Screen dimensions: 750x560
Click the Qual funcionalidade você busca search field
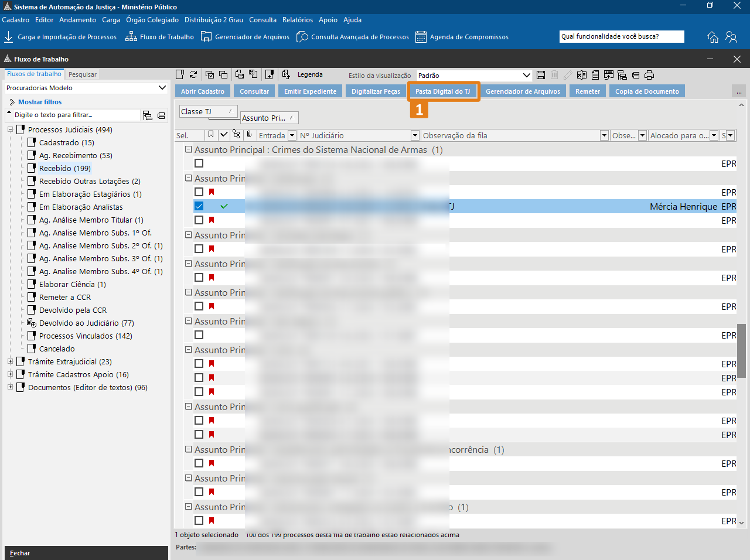pos(622,36)
